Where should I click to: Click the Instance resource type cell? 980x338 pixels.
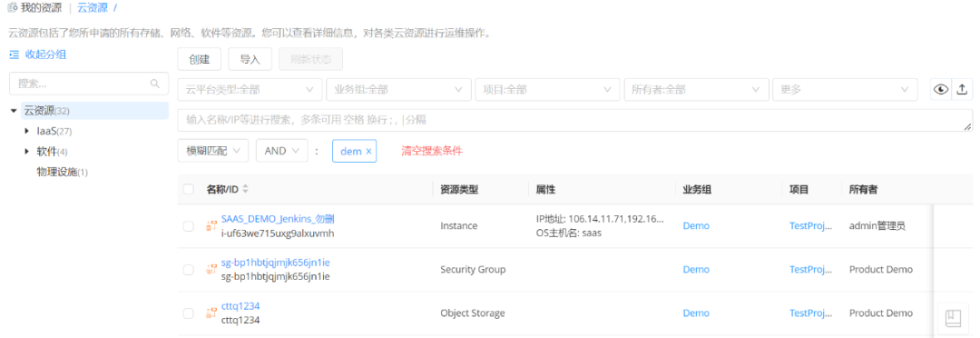(459, 226)
